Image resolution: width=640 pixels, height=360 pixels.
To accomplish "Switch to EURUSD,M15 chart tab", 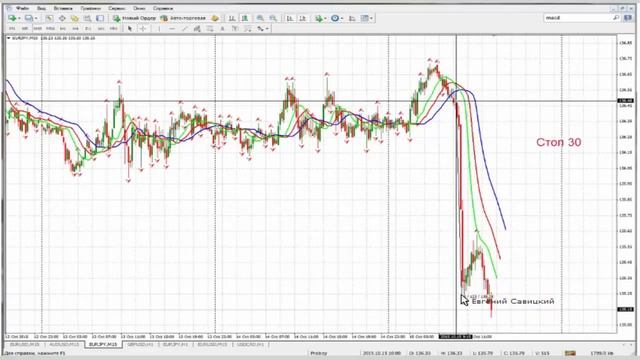I will pos(24,345).
